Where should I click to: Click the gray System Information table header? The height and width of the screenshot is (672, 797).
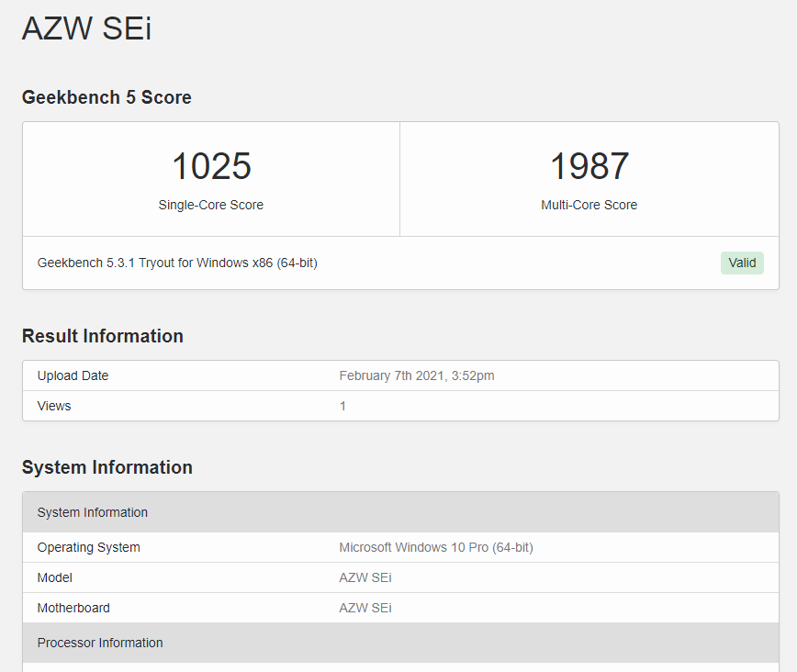point(400,512)
